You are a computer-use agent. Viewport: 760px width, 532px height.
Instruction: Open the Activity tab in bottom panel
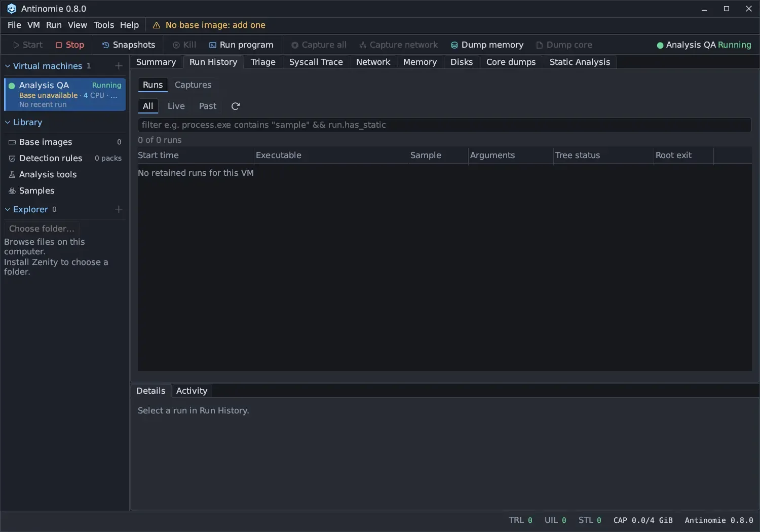coord(192,391)
